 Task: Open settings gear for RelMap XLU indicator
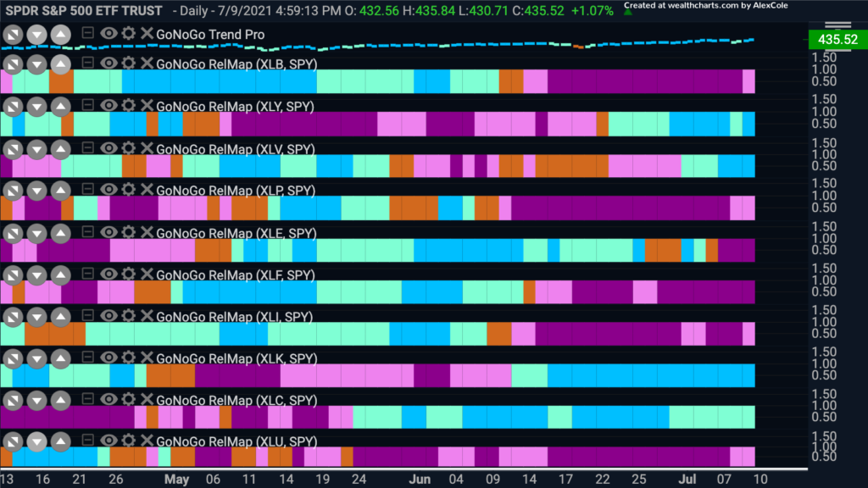coord(128,441)
